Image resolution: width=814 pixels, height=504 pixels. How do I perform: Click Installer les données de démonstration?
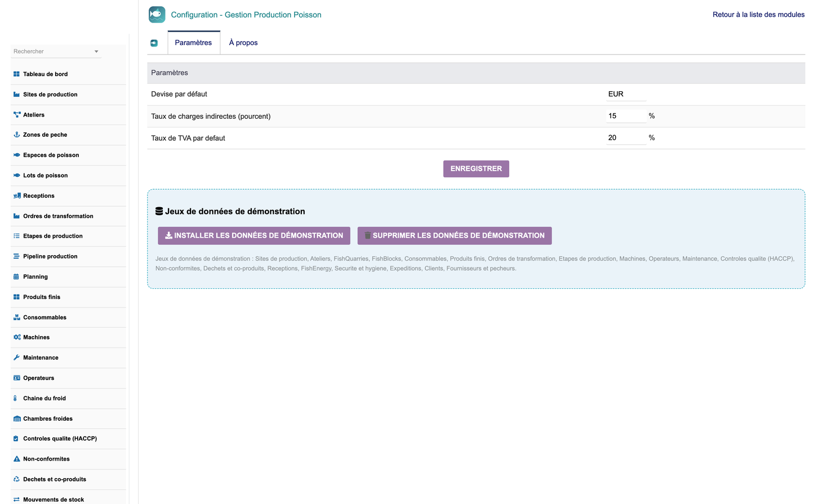click(254, 235)
